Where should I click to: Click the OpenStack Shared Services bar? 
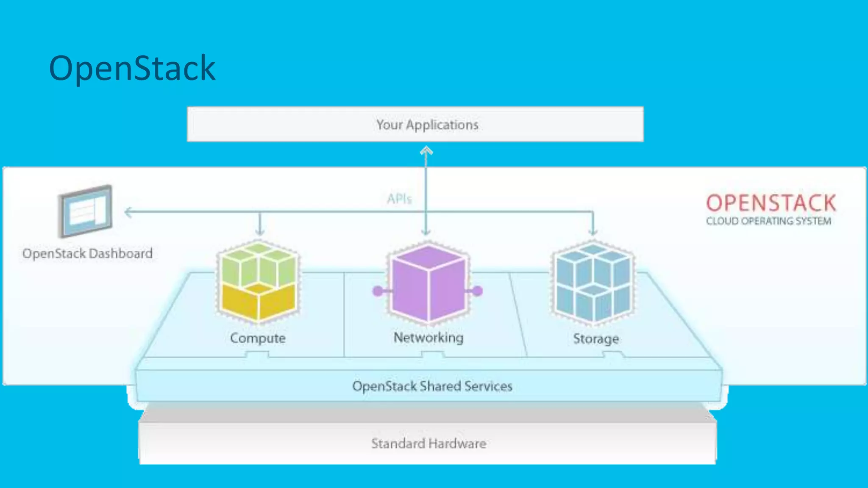click(x=432, y=386)
